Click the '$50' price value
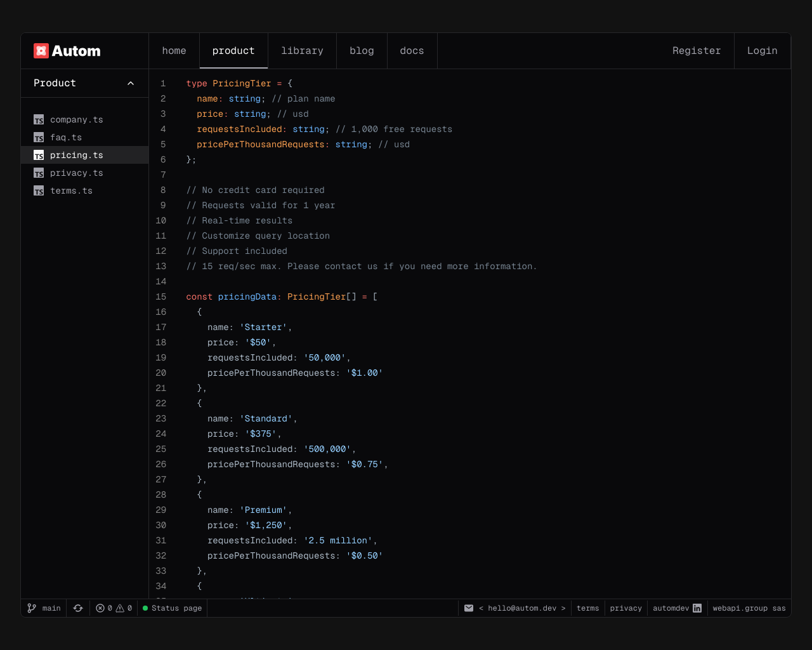The height and width of the screenshot is (650, 812). (x=258, y=342)
